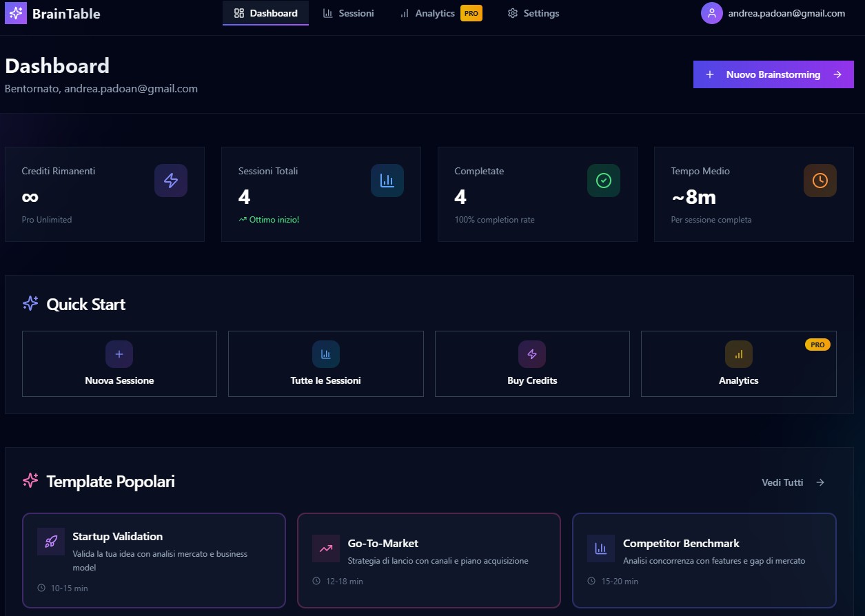Open Tutte le Sessioni quick start tile
Screen dimensions: 865x616
[x=325, y=364]
